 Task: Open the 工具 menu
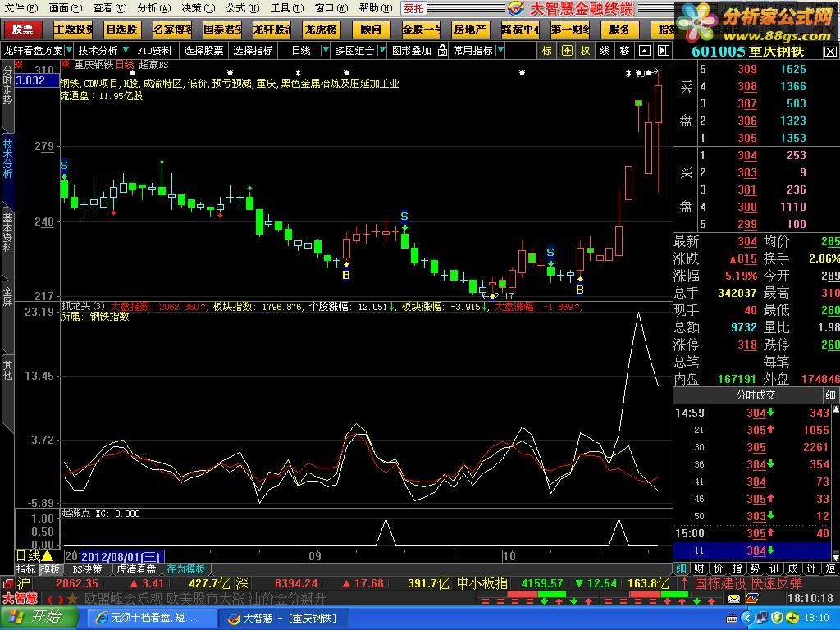286,8
